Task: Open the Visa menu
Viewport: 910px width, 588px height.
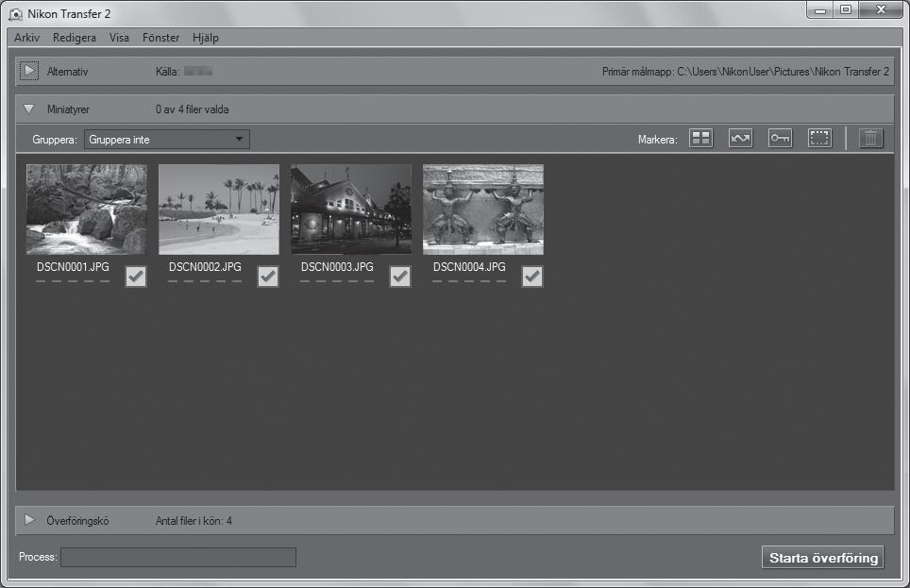Action: 119,38
